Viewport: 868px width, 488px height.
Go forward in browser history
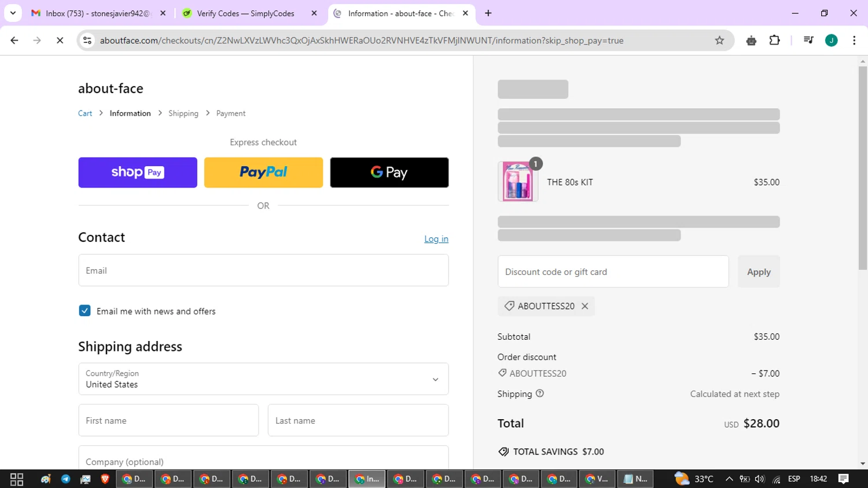click(x=37, y=41)
